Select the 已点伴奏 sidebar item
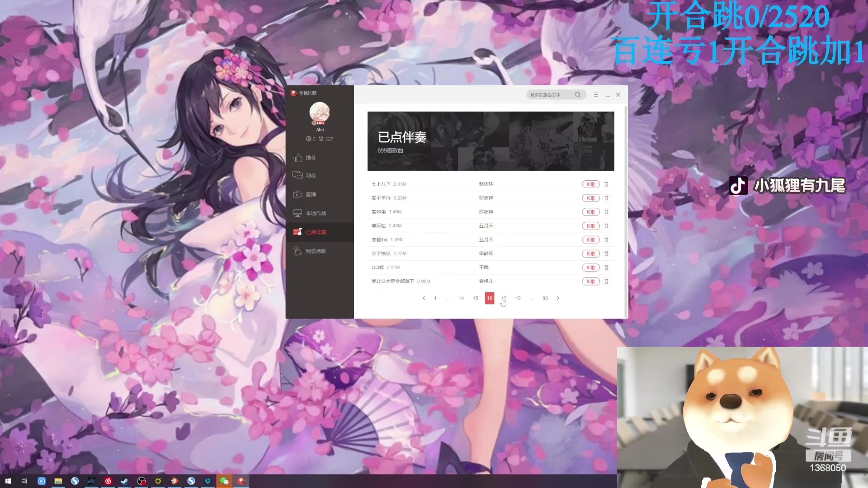Viewport: 868px width, 488px height. (x=320, y=232)
